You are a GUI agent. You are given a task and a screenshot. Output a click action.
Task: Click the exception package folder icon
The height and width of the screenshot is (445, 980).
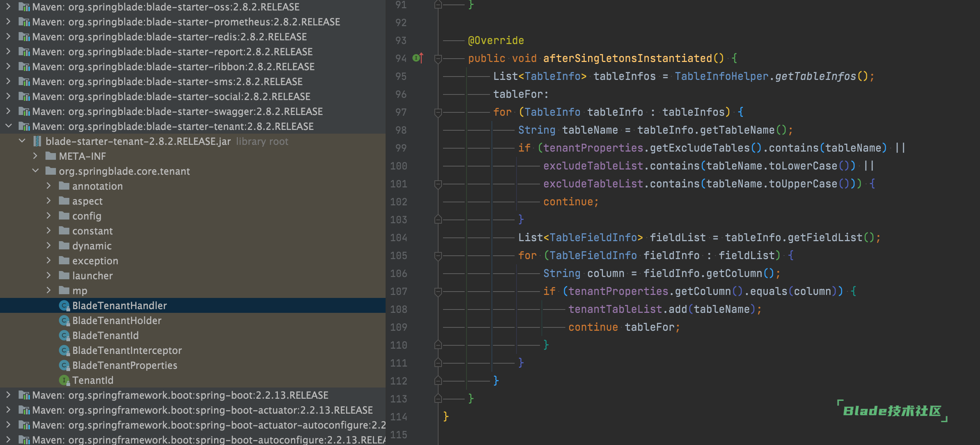click(x=64, y=261)
